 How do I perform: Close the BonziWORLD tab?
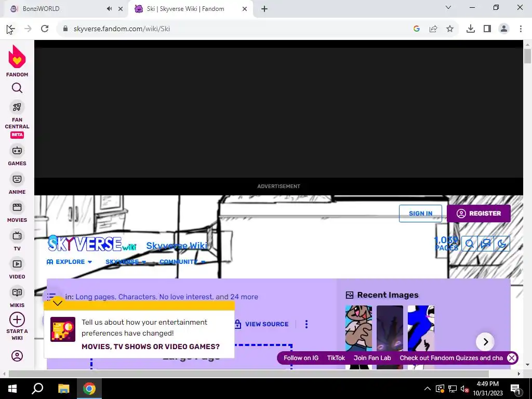pyautogui.click(x=121, y=9)
